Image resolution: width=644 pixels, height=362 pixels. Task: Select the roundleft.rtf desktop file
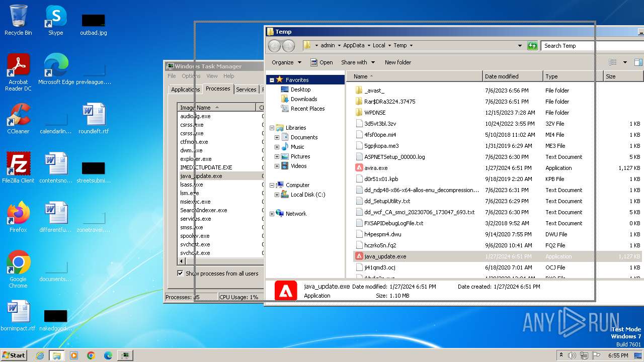point(94,119)
